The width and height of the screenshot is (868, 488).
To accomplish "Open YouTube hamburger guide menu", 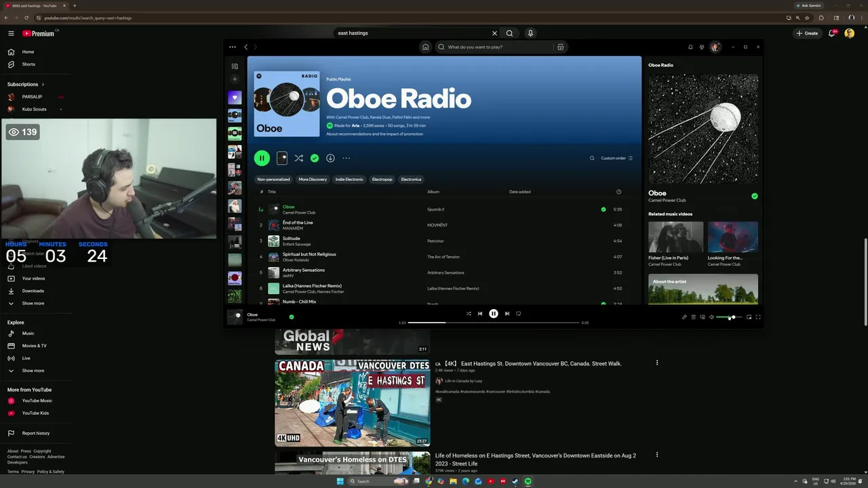I will (x=11, y=33).
